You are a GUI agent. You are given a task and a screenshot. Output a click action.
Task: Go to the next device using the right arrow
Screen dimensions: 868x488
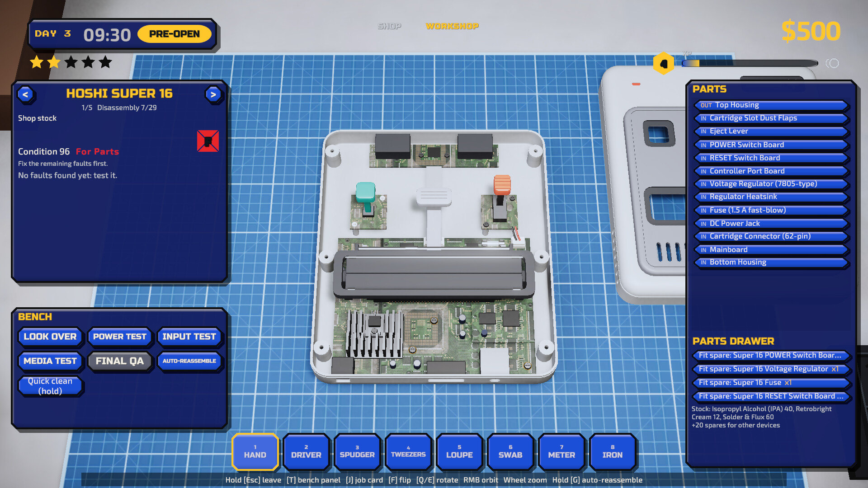point(213,95)
